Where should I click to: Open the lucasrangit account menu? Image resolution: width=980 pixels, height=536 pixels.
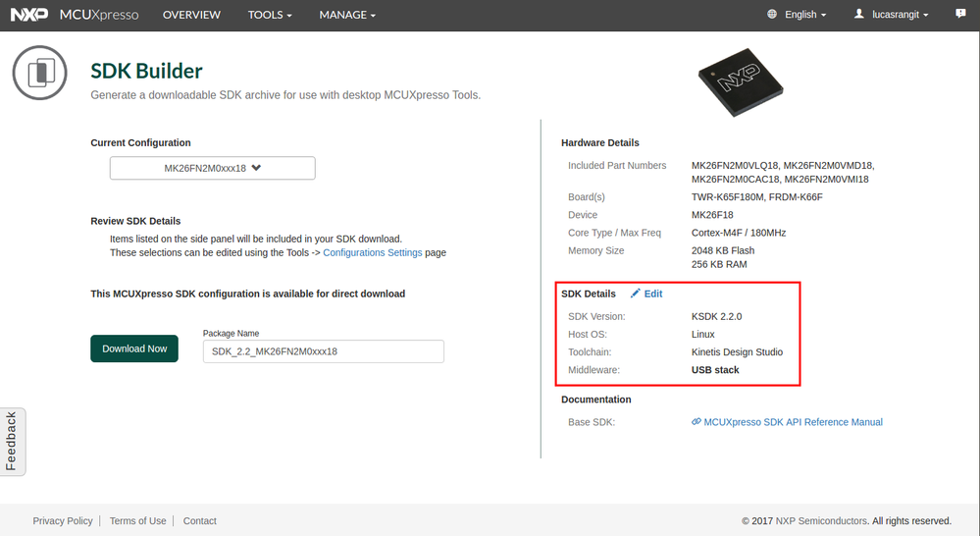(x=900, y=15)
